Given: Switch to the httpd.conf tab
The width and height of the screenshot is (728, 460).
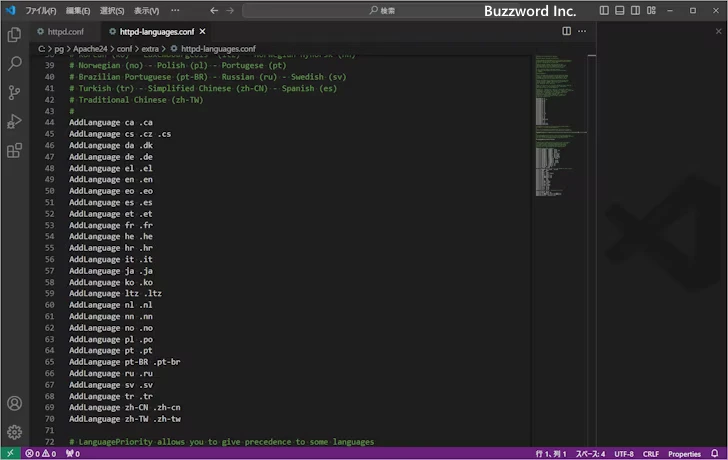Looking at the screenshot, I should pyautogui.click(x=65, y=31).
